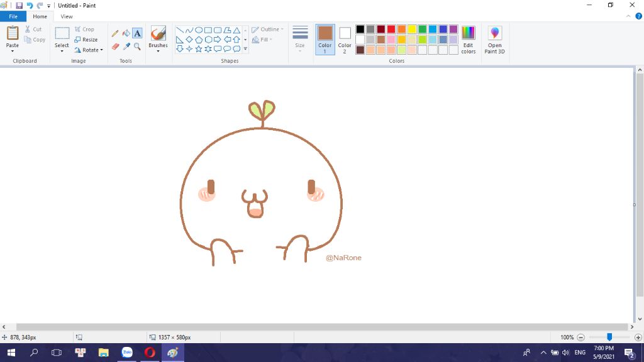Choose the Six-point star shape
Screen dimensions: 644x362
pos(208,49)
